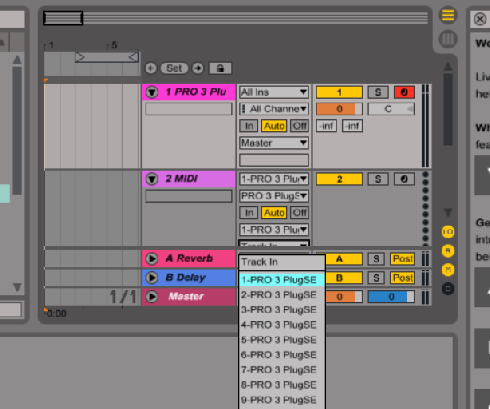Choose 5-PRO 3 PlugSE channel entry
Screen dimensions: 490x409
pos(282,340)
